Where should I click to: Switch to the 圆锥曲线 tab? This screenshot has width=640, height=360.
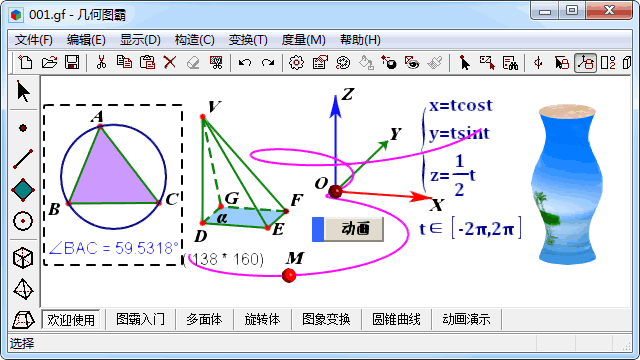point(396,319)
